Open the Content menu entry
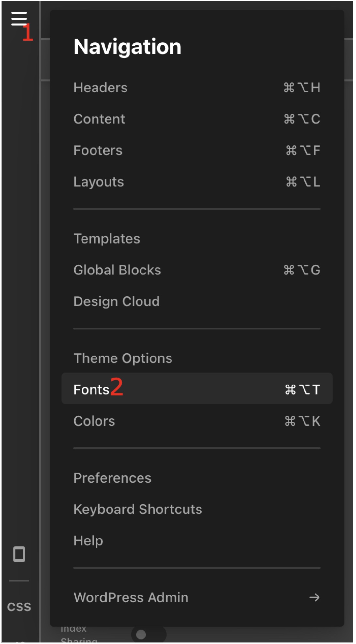The width and height of the screenshot is (356, 644). (197, 119)
